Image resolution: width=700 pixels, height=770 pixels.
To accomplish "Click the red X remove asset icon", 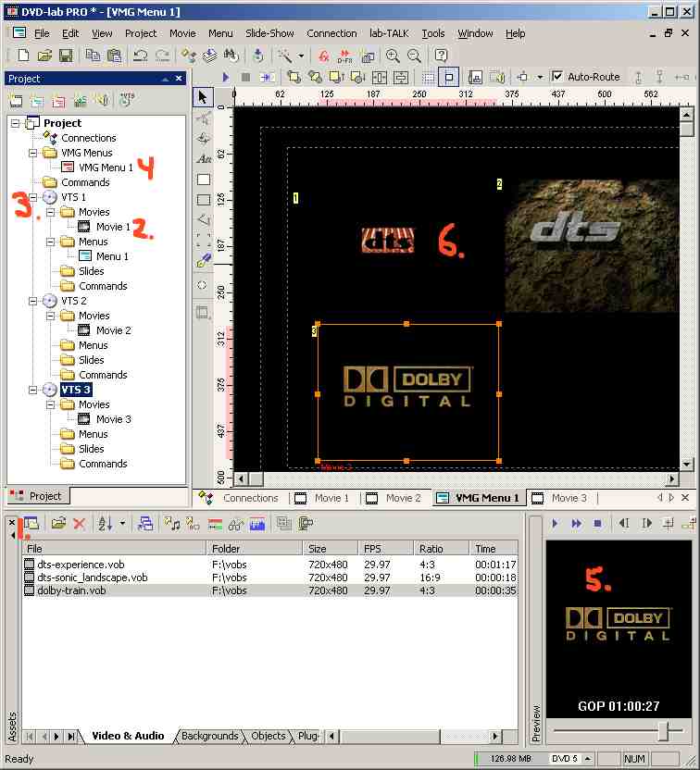I will (79, 524).
